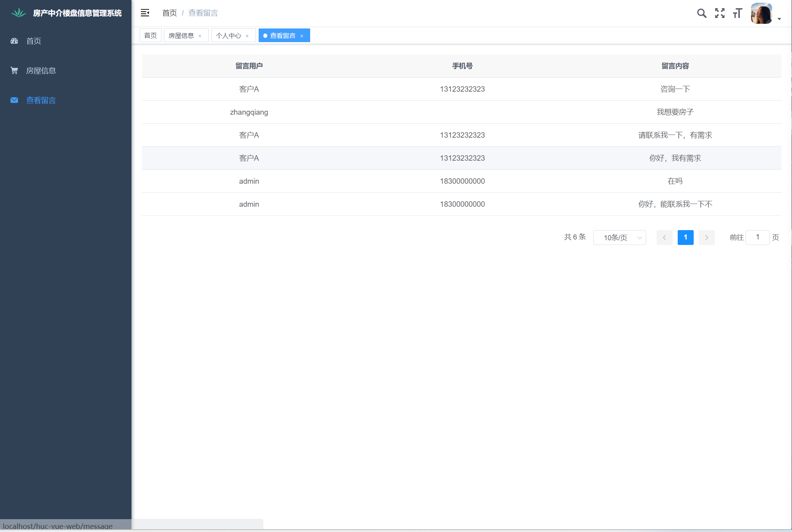Open the font size selector icon
This screenshot has width=792, height=532.
(737, 13)
